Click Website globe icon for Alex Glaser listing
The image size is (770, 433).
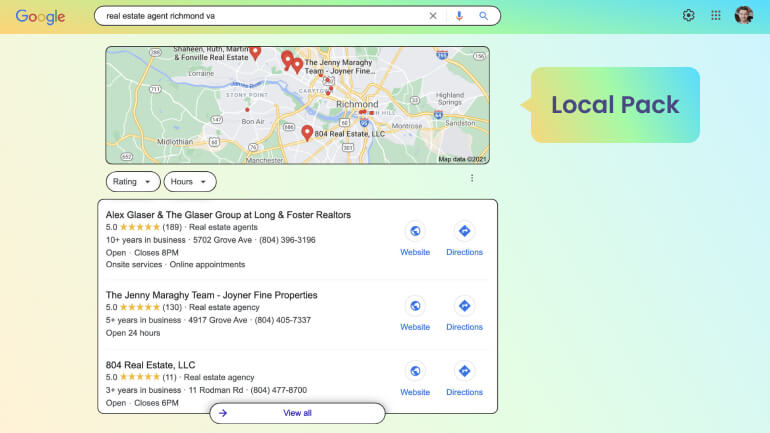coord(415,231)
